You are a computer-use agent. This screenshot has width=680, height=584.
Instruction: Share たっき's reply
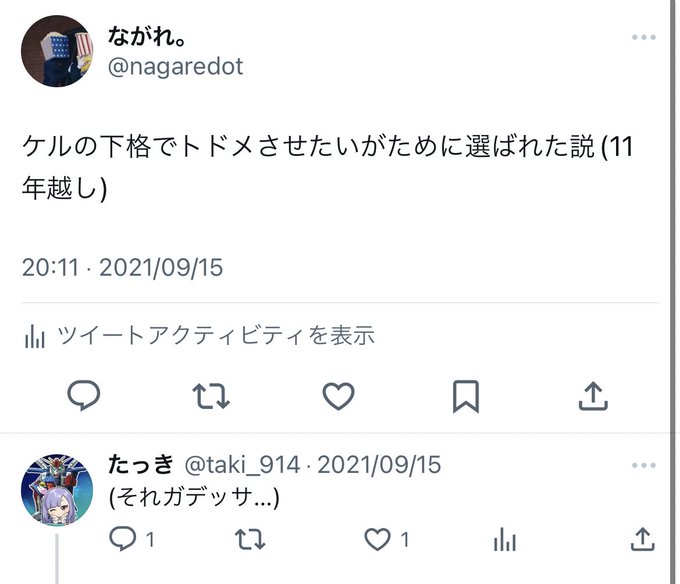tap(642, 539)
